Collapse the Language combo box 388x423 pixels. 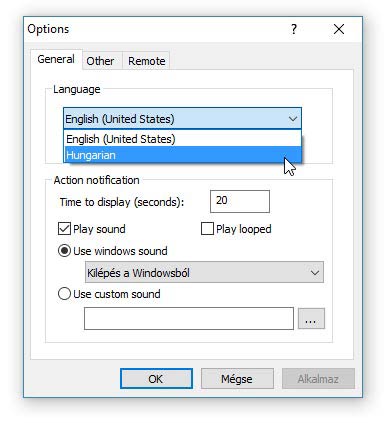click(x=182, y=119)
